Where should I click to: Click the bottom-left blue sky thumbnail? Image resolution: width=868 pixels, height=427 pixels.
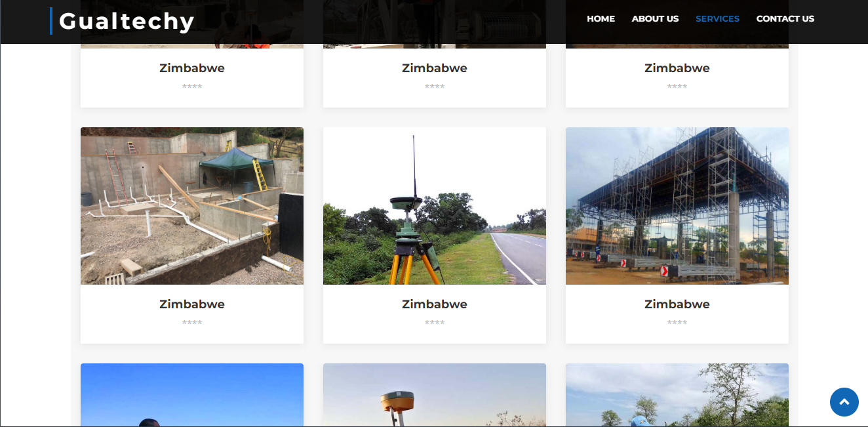(191, 394)
